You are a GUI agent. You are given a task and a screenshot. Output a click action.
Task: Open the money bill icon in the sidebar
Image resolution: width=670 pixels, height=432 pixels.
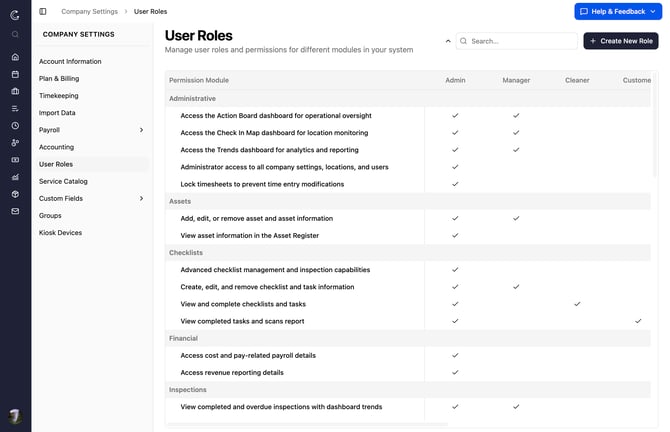click(15, 160)
